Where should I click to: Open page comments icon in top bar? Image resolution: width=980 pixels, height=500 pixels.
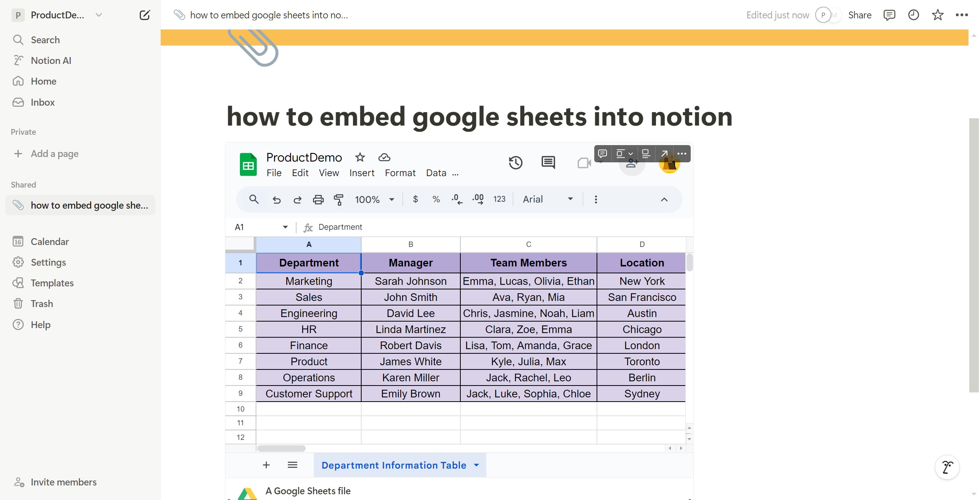coord(889,15)
